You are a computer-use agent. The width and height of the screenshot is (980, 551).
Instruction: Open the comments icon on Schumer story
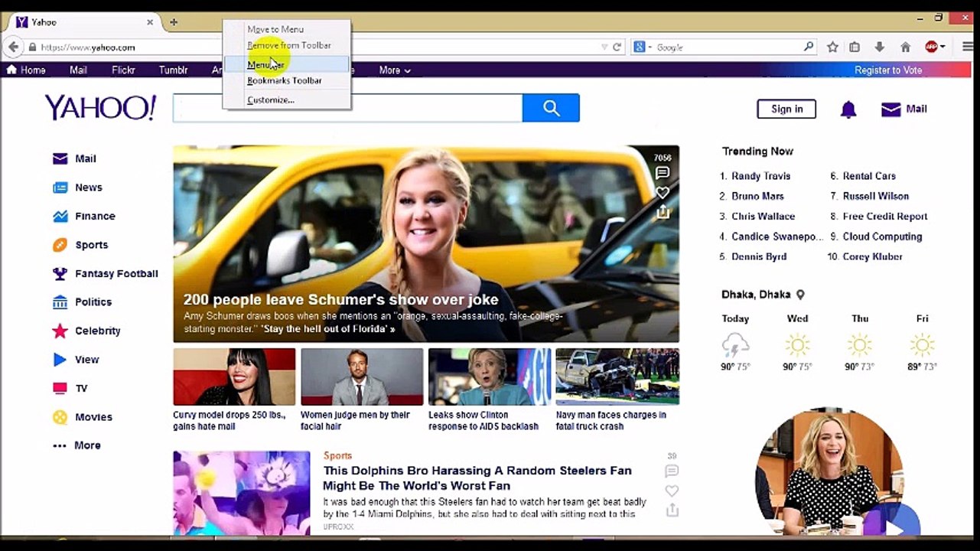click(x=663, y=173)
